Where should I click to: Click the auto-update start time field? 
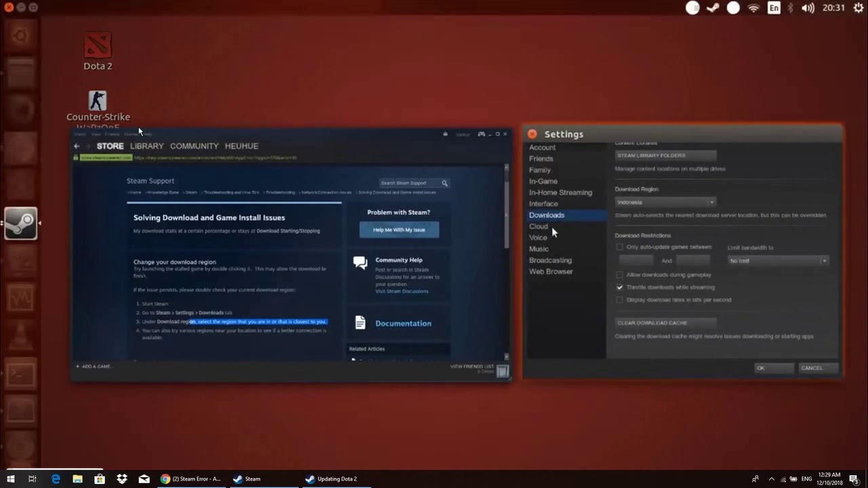[x=635, y=260]
